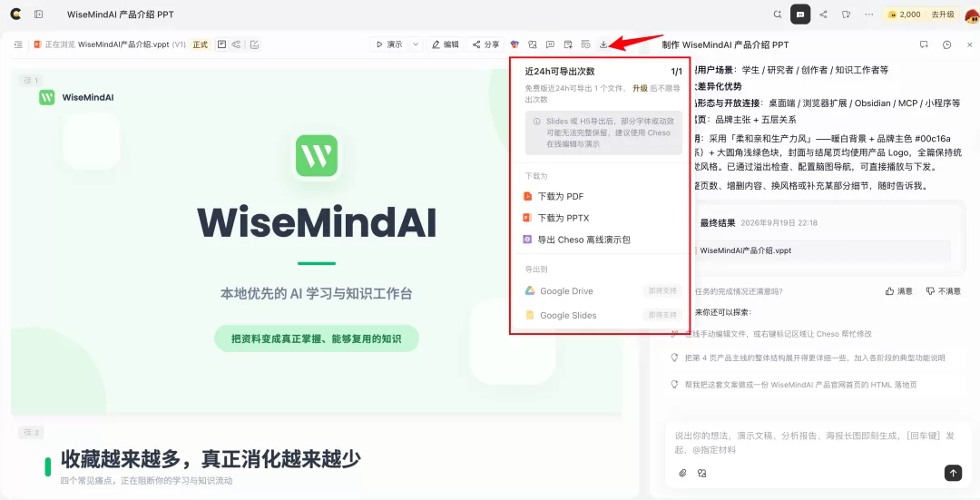
Task: Click the 2,000 credits coin indicator
Action: 905,14
